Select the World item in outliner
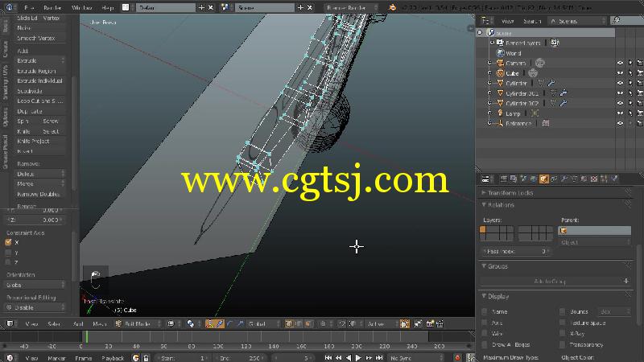Image resolution: width=644 pixels, height=362 pixels. point(513,53)
